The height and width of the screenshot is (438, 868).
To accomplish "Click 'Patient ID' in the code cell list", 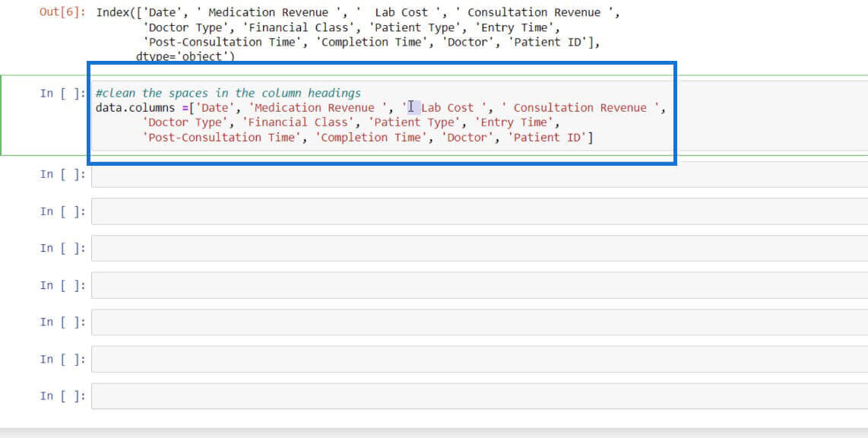I will (547, 138).
